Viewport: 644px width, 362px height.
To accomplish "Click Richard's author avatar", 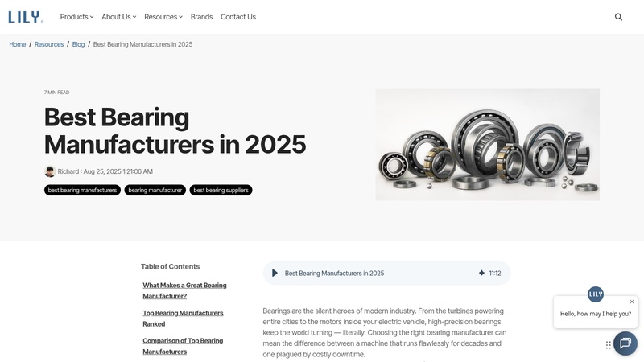I will click(50, 171).
